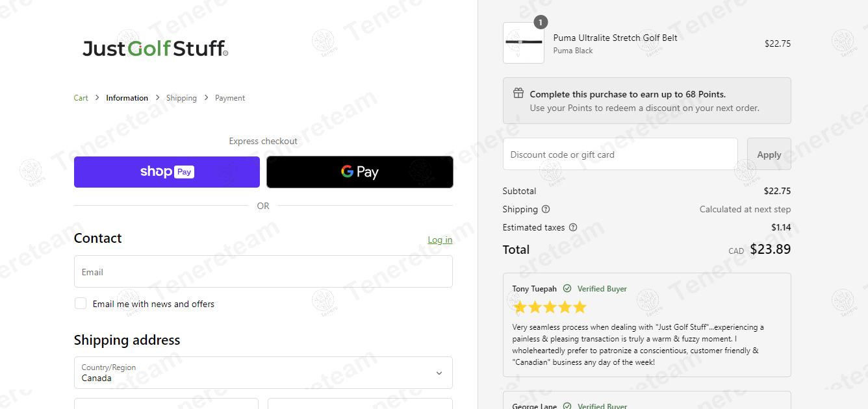Screen dimensions: 868x409
Task: Click the gift icon beside Points message
Action: tap(518, 93)
